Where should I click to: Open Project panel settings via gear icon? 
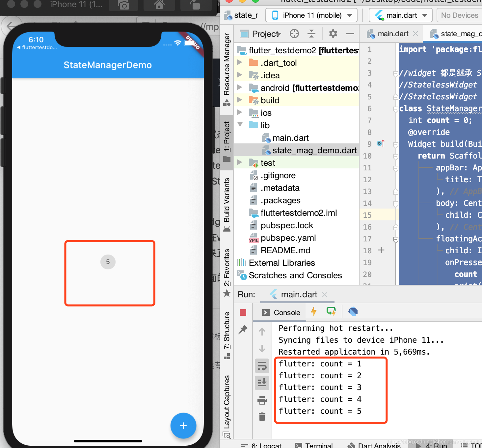point(333,34)
